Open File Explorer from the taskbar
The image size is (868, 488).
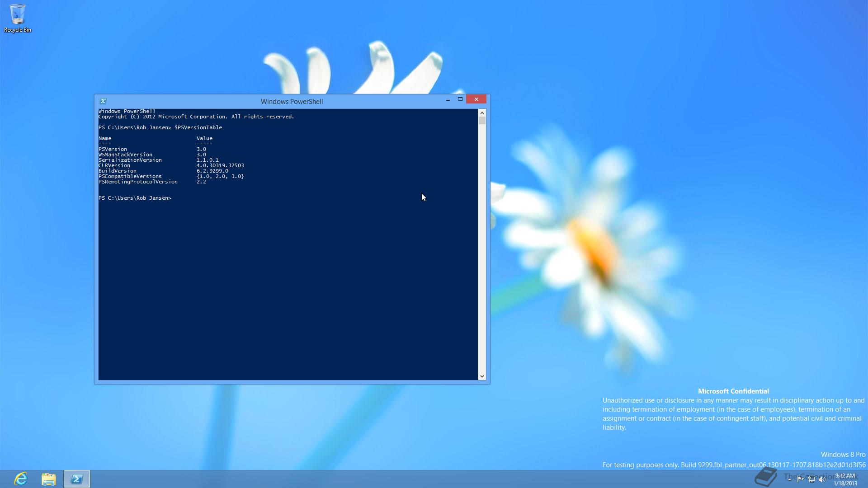pyautogui.click(x=49, y=479)
